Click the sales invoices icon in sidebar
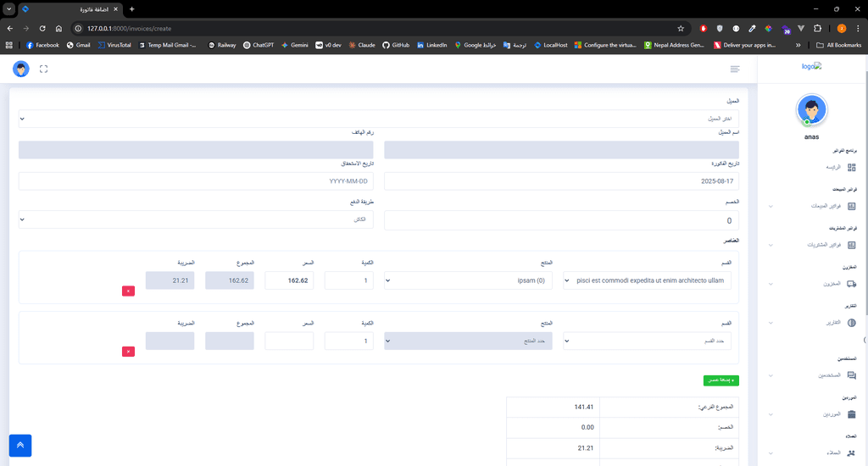Viewport: 868px width, 466px height. [x=851, y=206]
